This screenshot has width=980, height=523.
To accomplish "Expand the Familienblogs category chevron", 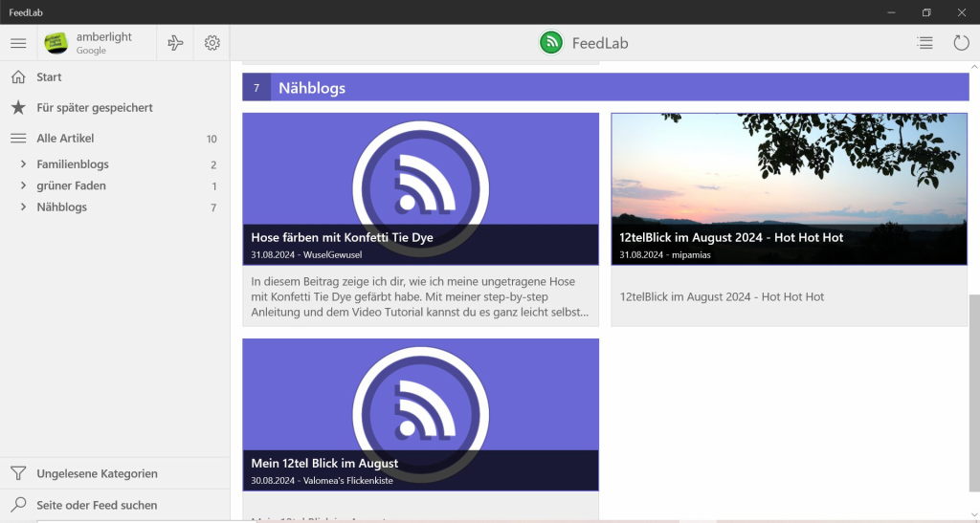I will coord(23,164).
